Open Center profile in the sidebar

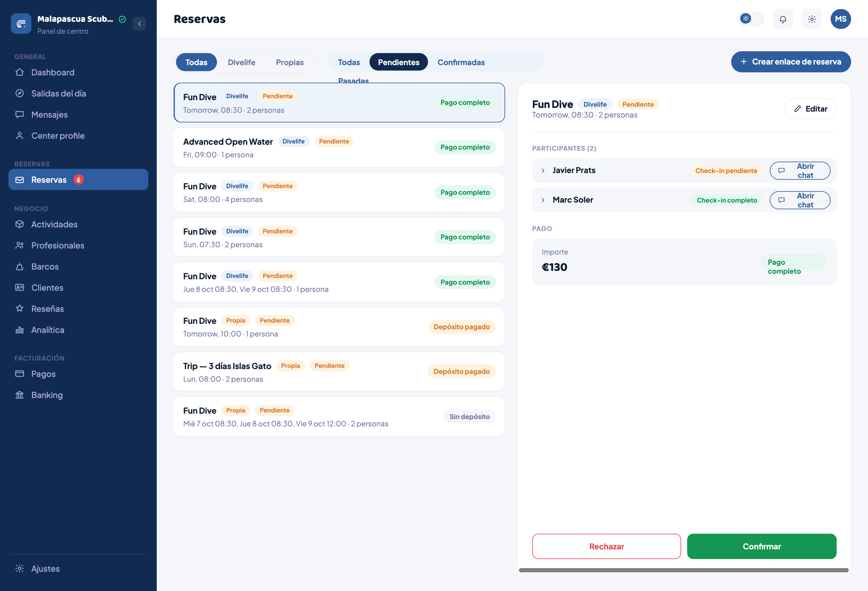click(78, 136)
